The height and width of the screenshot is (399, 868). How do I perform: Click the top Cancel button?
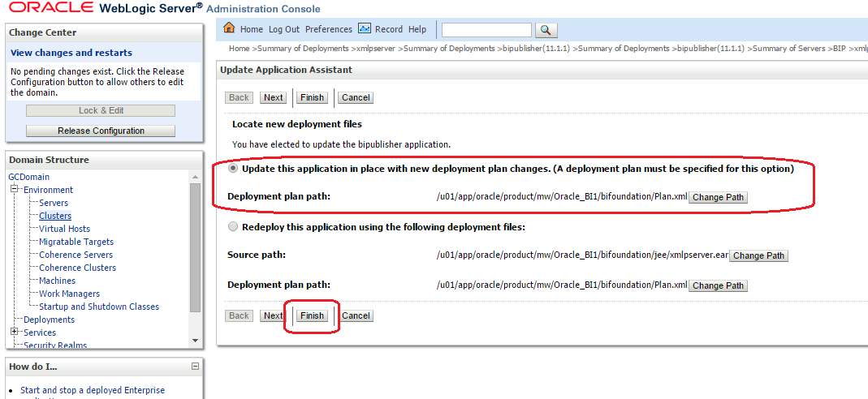pos(356,98)
